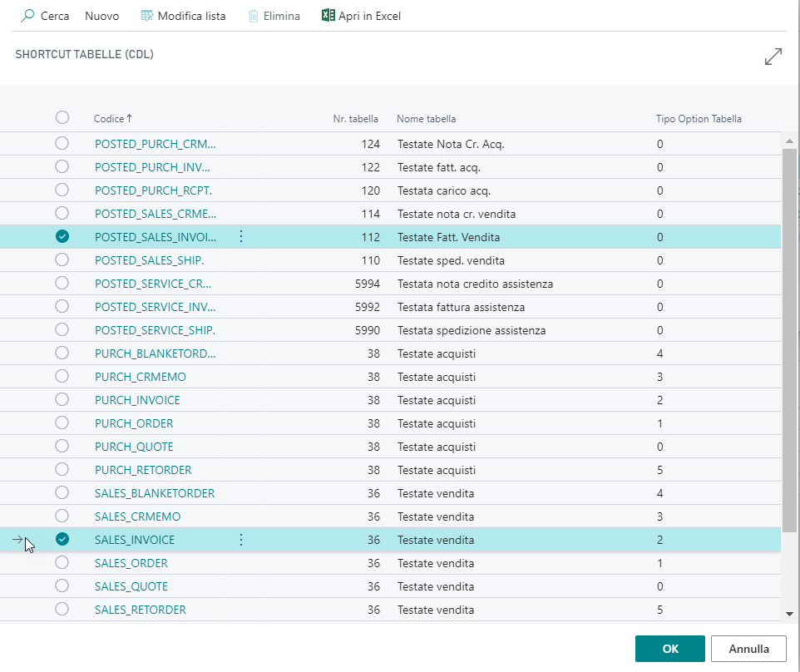Select the PURCH_ORDER row circle
This screenshot has height=672, width=800.
coord(62,423)
